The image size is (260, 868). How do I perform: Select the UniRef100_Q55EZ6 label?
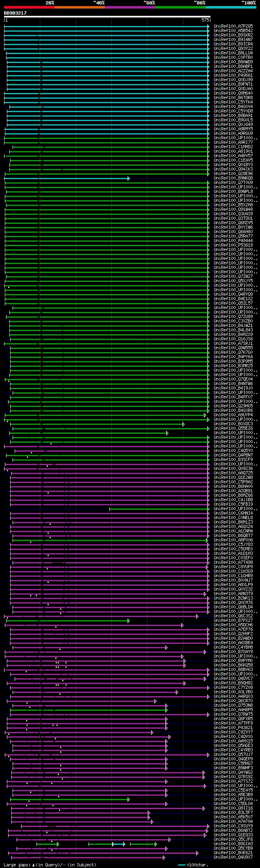[233, 429]
